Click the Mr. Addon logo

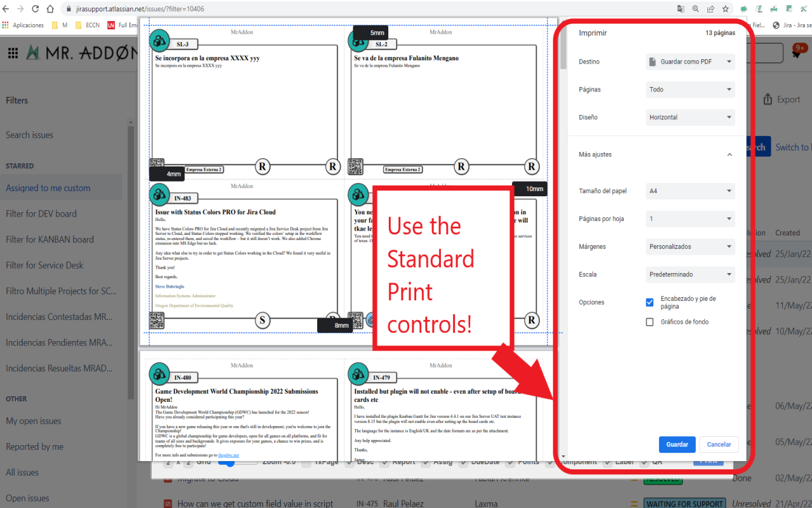(x=81, y=53)
